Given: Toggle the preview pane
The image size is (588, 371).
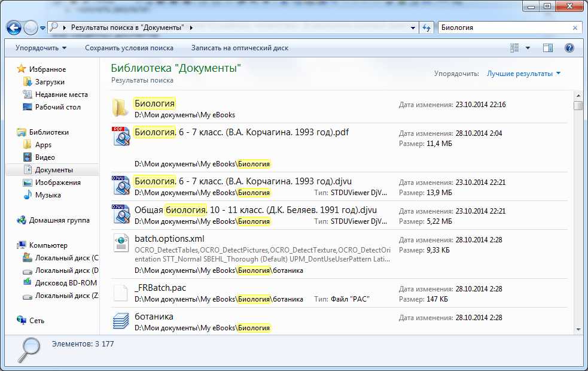Looking at the screenshot, I should click(548, 48).
